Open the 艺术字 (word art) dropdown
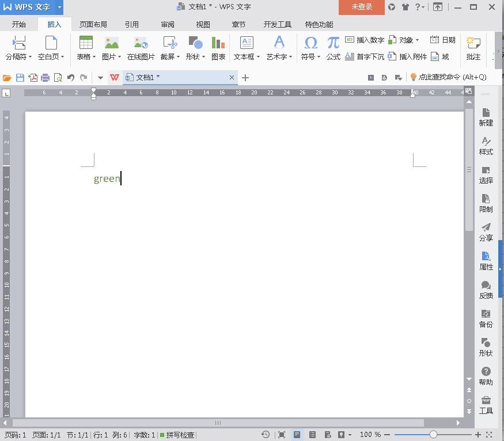Screen dimensions: 504x441 tap(279, 57)
